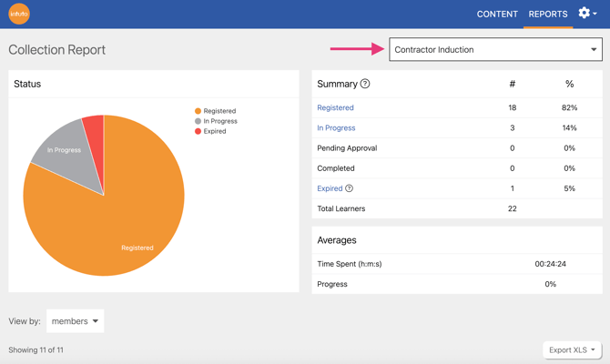Toggle the grey In Progress legend dot
The width and height of the screenshot is (610, 364).
point(198,121)
